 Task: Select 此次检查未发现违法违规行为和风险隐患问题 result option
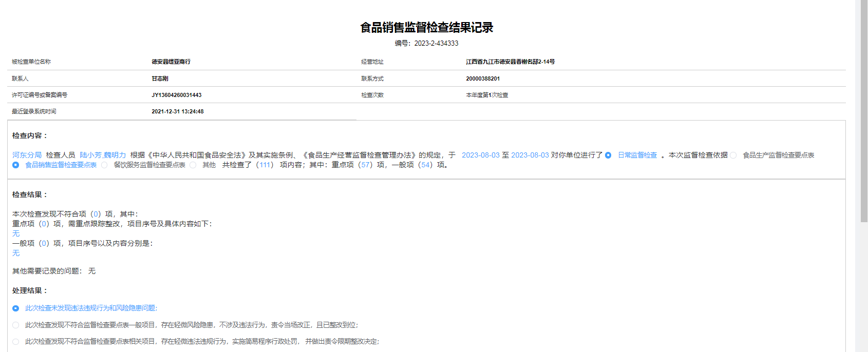click(x=16, y=308)
